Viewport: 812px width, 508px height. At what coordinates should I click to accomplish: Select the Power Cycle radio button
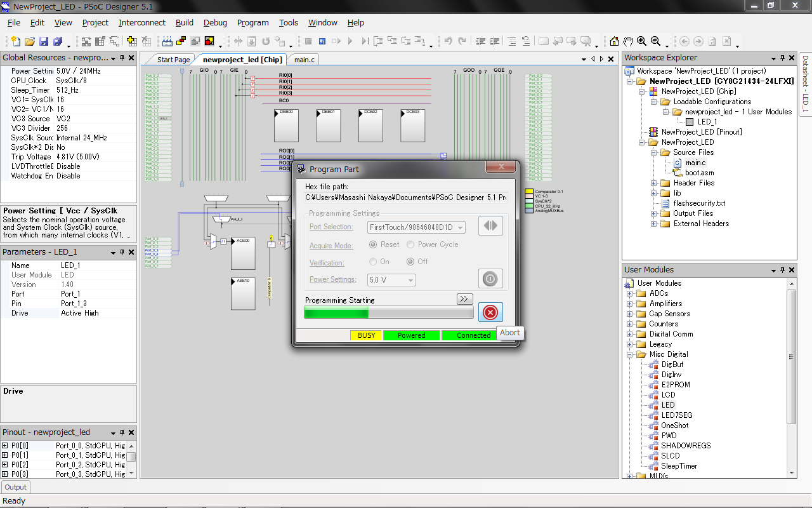coord(411,244)
